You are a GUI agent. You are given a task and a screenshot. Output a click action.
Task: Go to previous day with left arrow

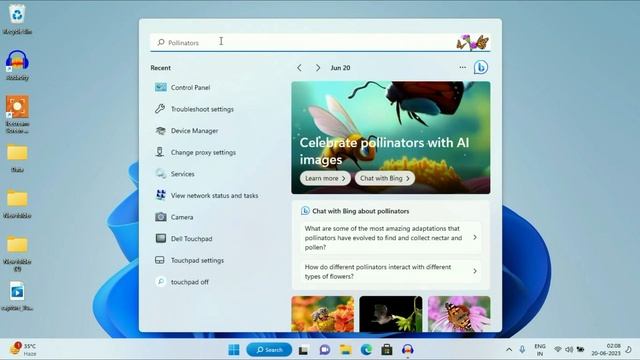tap(299, 68)
